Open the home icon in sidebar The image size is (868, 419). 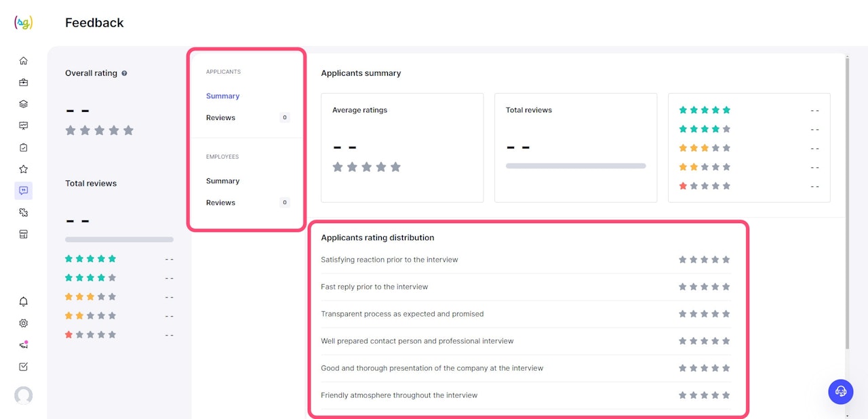tap(24, 61)
